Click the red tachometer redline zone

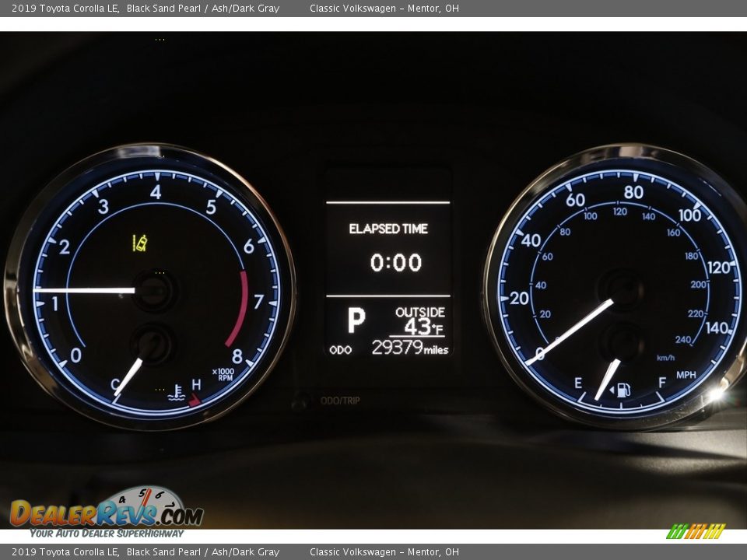(x=240, y=308)
